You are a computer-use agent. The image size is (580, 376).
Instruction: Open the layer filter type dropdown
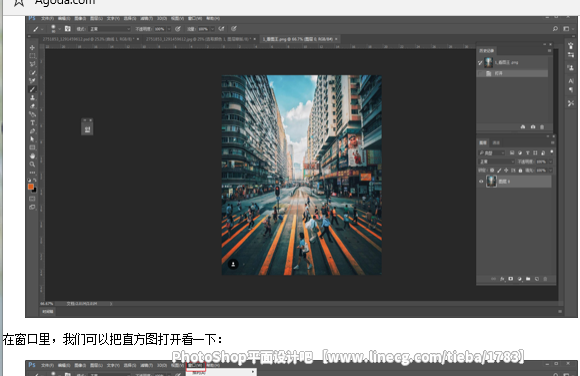pos(492,153)
